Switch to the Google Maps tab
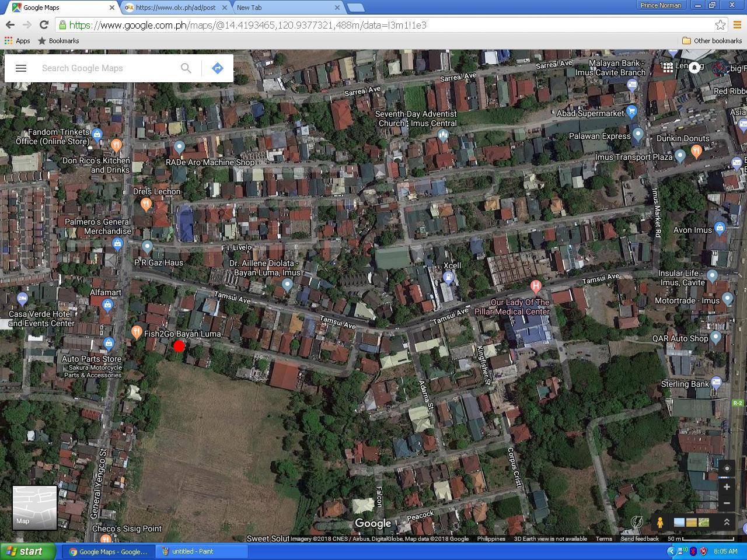 click(x=61, y=8)
